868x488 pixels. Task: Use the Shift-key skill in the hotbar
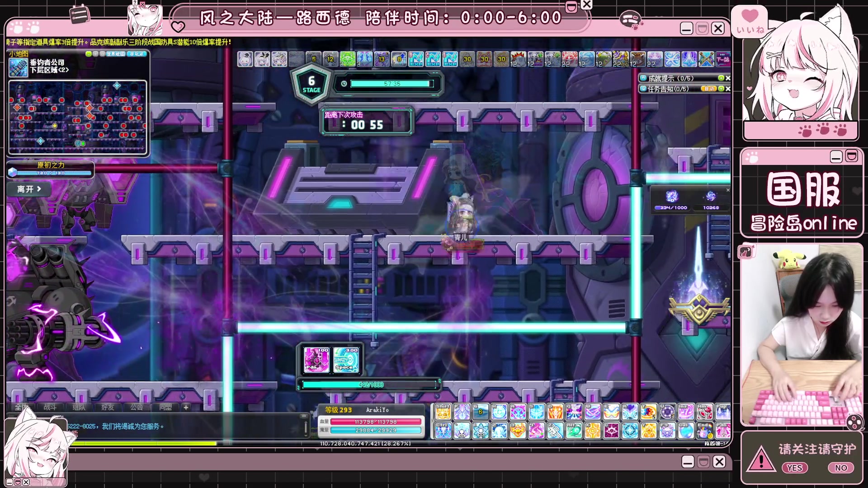click(x=443, y=412)
